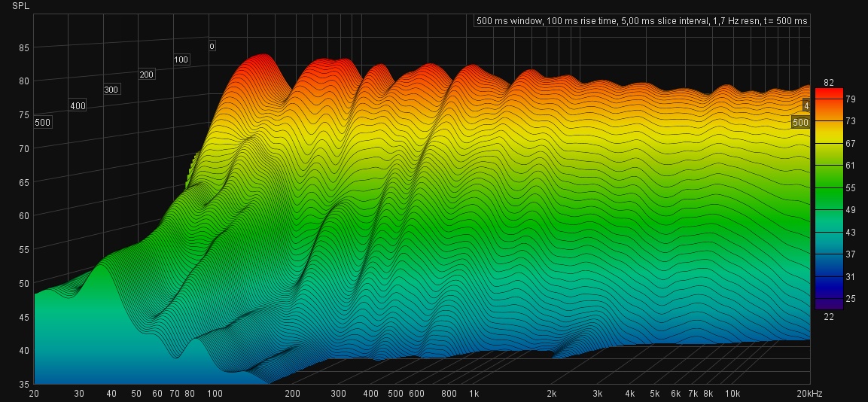Click the waterfall settings legend text
The width and height of the screenshot is (868, 402).
point(641,21)
